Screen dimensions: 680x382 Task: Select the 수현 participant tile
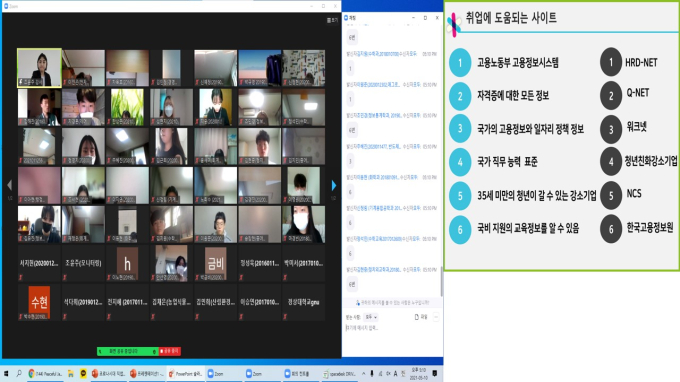click(39, 302)
